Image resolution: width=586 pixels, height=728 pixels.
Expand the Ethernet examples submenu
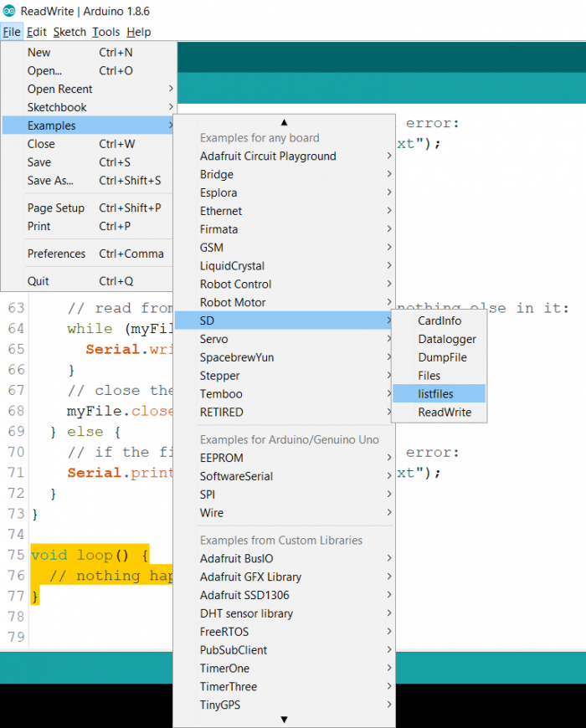pos(284,211)
